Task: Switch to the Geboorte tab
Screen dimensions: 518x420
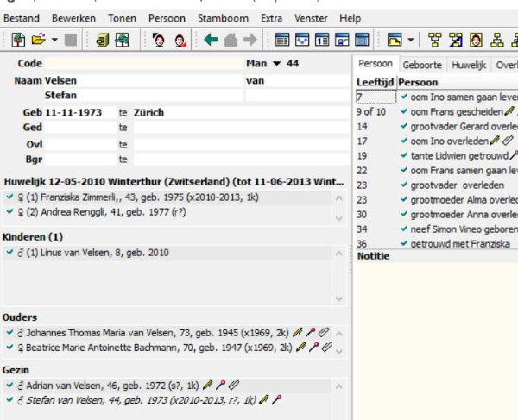Action: coord(421,65)
